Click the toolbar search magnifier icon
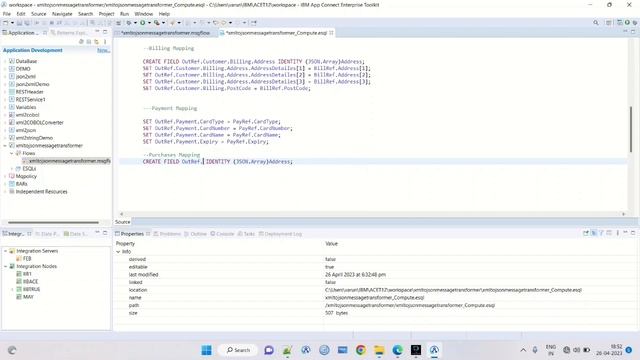The width and height of the screenshot is (640, 360). (596, 23)
